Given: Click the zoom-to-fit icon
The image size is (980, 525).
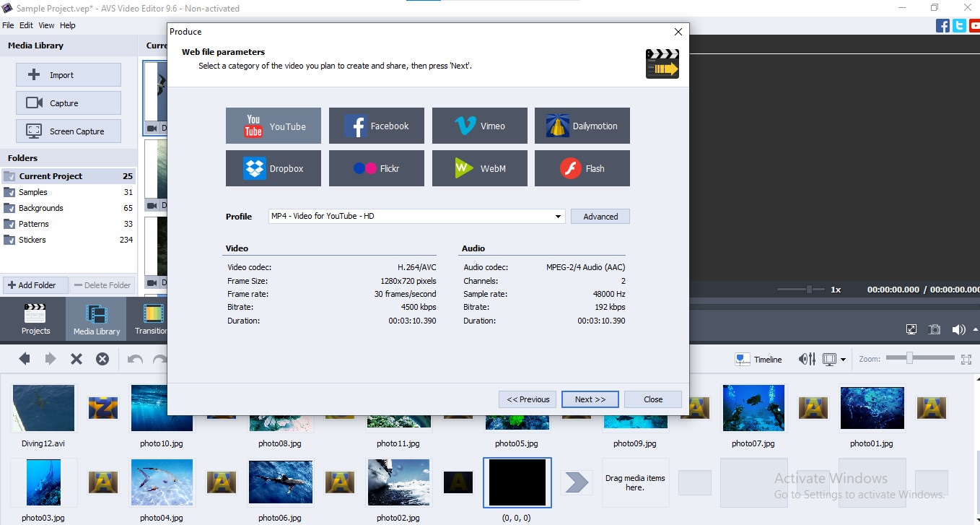Looking at the screenshot, I should (967, 359).
